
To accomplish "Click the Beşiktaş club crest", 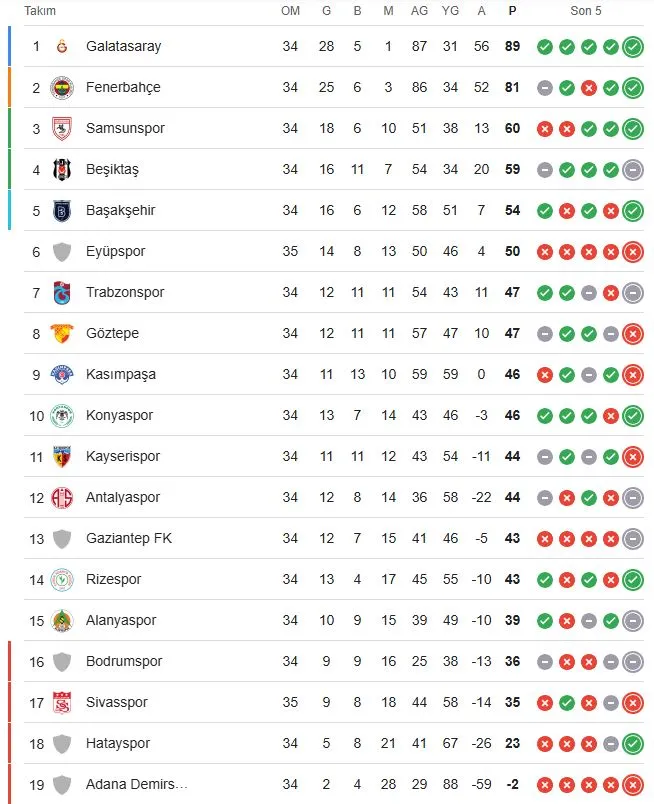I will point(62,170).
